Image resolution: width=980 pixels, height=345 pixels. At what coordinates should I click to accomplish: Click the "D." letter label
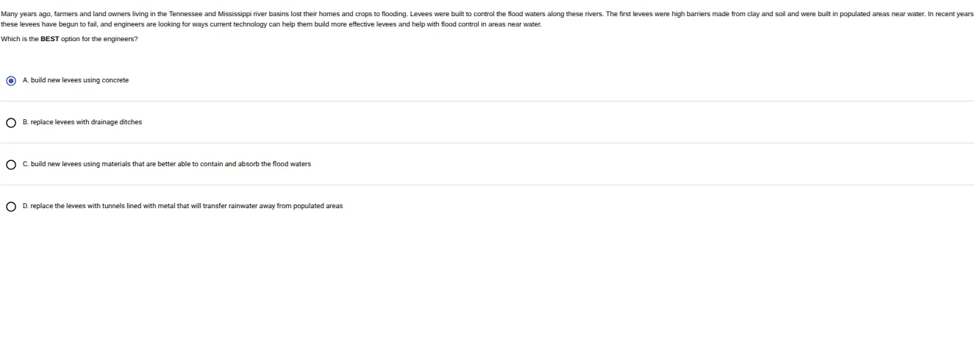pyautogui.click(x=26, y=206)
